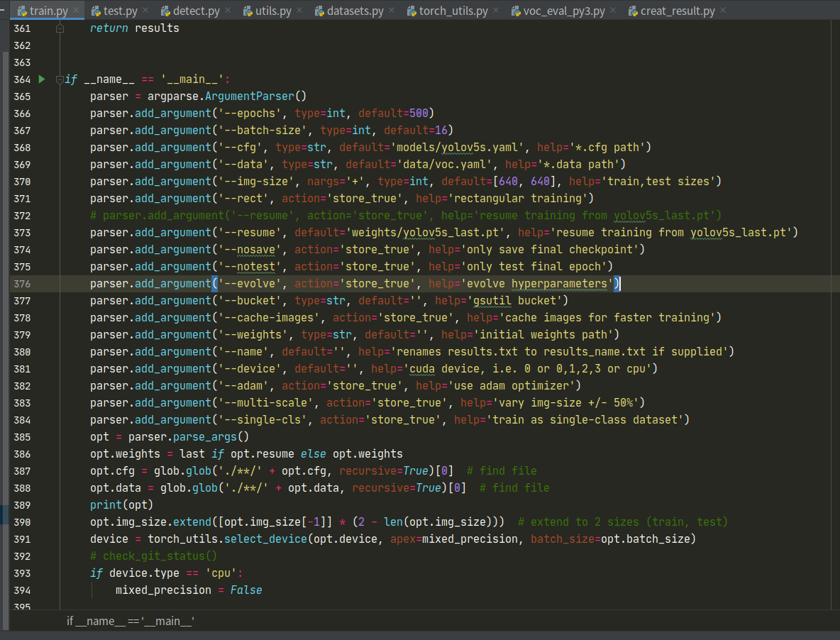Close the creat_result.py tab
Screen dimensions: 840x640
[723, 10]
